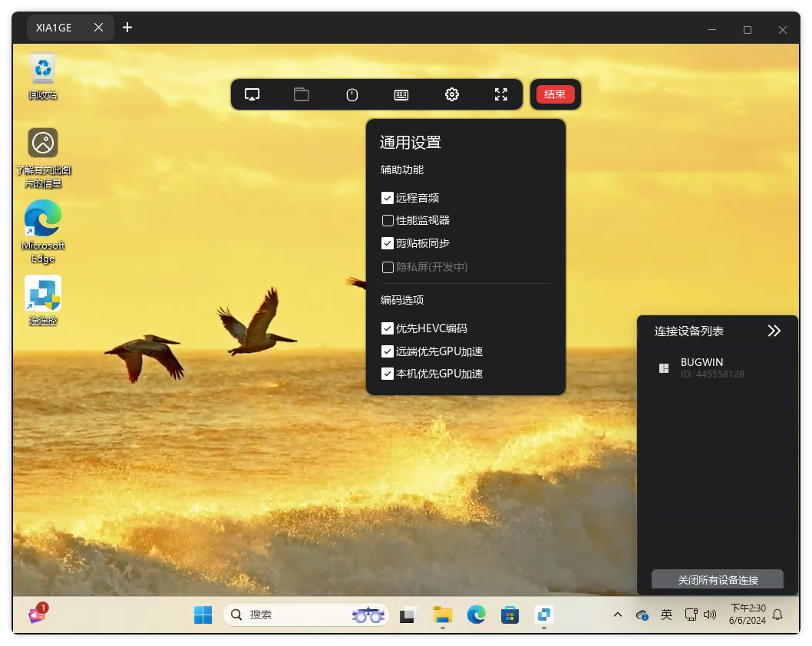Open the notification bell icon
The image size is (812, 646).
click(777, 615)
